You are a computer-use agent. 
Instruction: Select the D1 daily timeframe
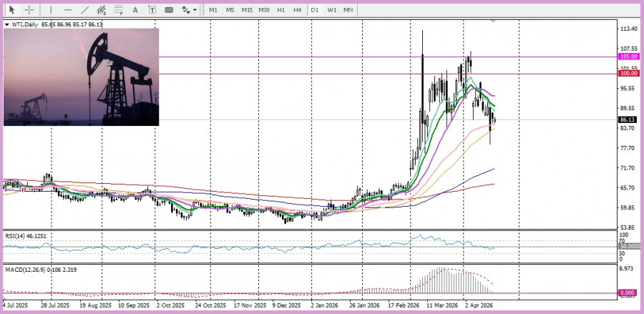[315, 10]
